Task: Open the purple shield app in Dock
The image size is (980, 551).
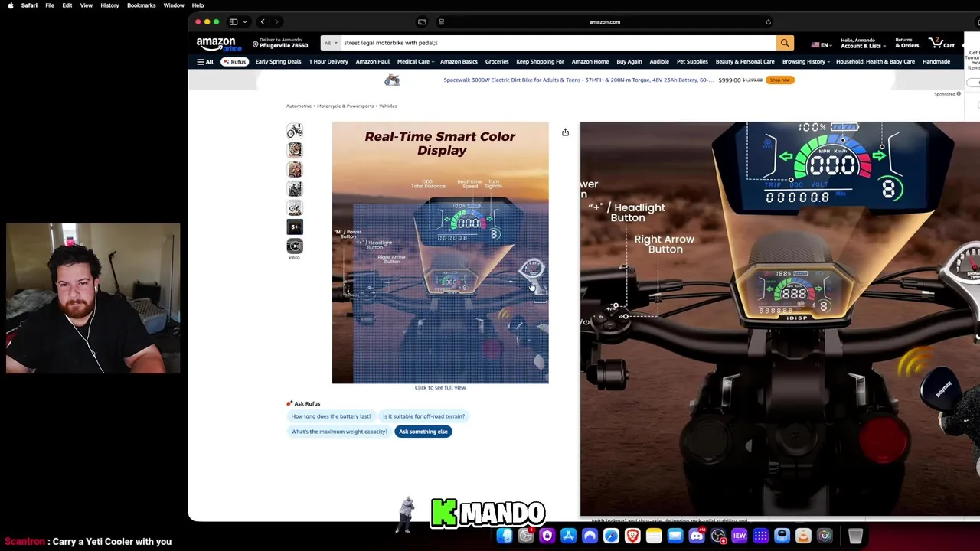Action: click(x=547, y=536)
